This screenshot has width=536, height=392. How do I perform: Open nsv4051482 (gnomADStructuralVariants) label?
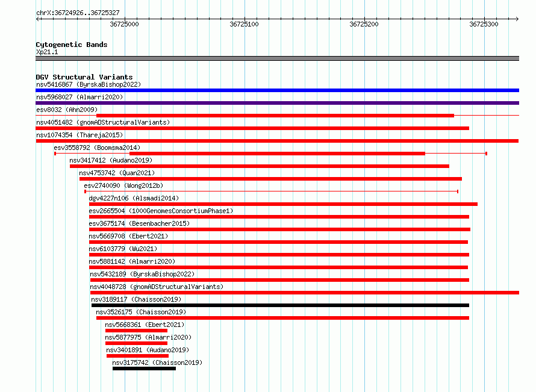(x=103, y=122)
